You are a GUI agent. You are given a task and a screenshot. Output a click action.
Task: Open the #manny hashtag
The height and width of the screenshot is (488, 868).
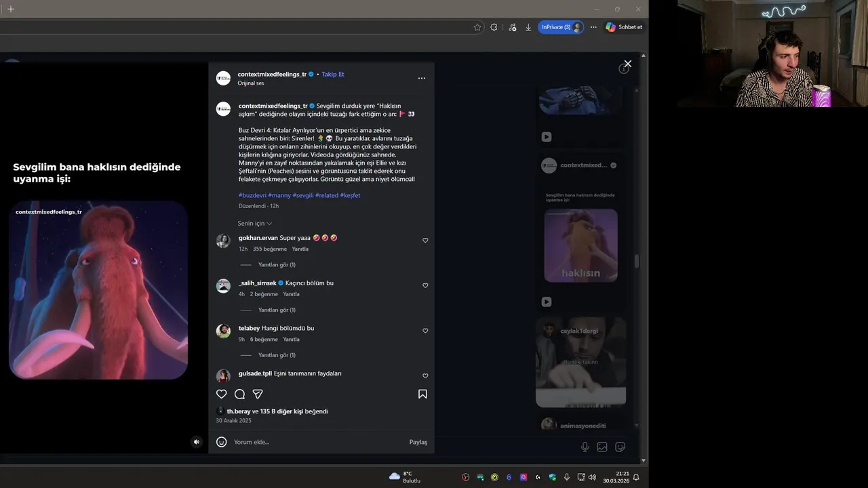click(279, 195)
